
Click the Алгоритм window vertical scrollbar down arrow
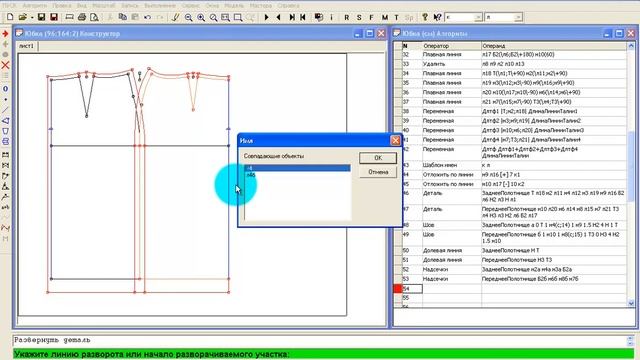tap(631, 303)
